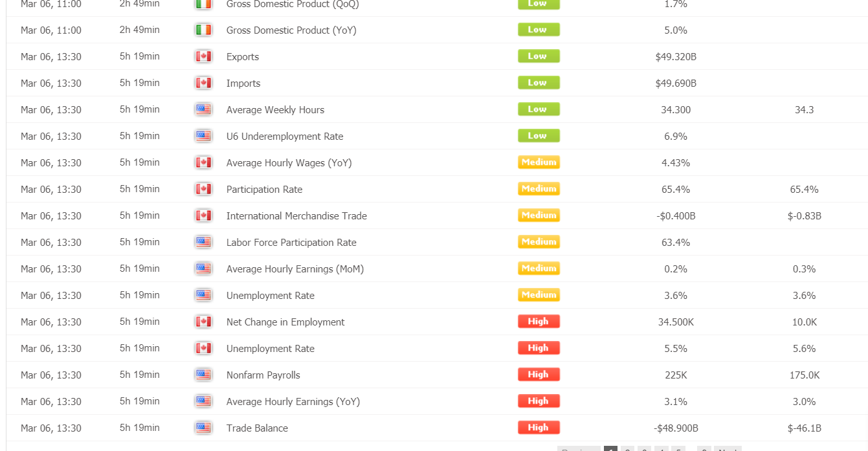
Task: Click the Canada flag next to Net Change in Employment
Action: [x=203, y=322]
